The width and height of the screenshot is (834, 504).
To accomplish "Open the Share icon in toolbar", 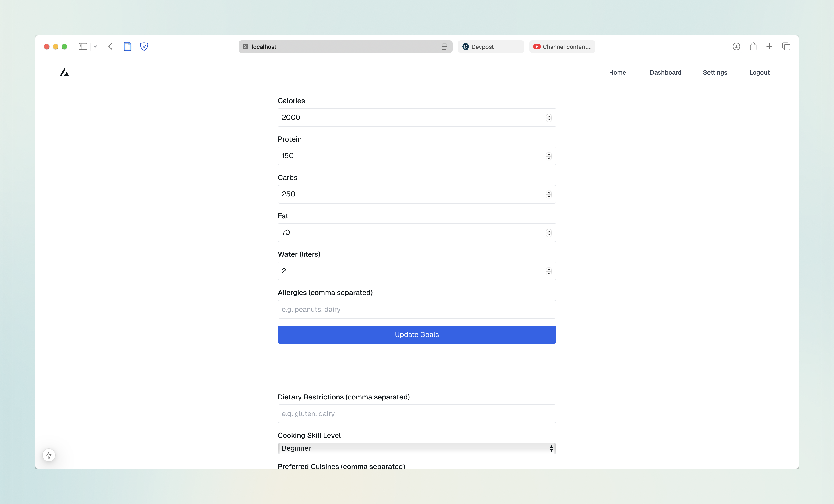I will click(753, 46).
